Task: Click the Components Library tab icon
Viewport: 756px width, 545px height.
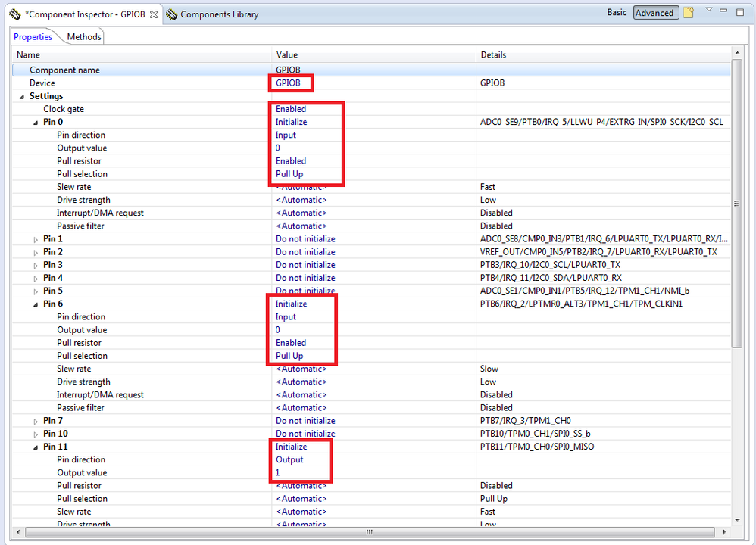Action: [171, 14]
